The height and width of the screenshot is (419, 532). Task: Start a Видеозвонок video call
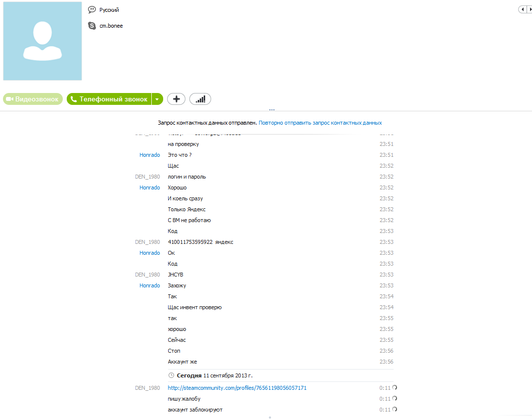(x=33, y=99)
